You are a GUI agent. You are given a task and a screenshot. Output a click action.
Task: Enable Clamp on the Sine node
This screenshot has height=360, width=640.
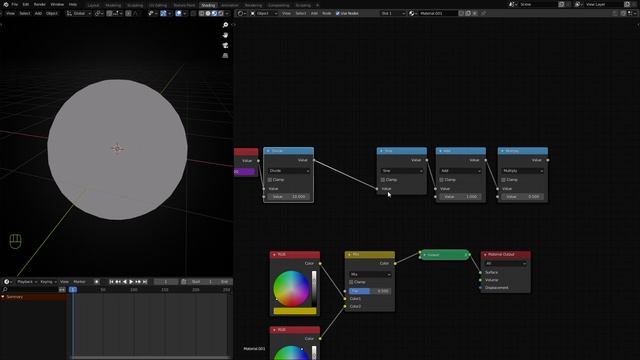click(383, 180)
